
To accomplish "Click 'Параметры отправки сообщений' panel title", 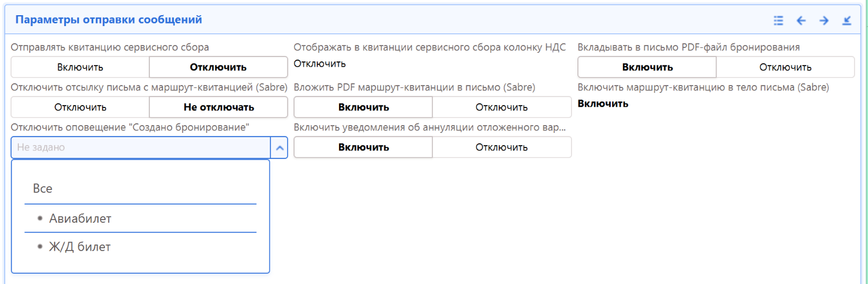I will point(109,20).
